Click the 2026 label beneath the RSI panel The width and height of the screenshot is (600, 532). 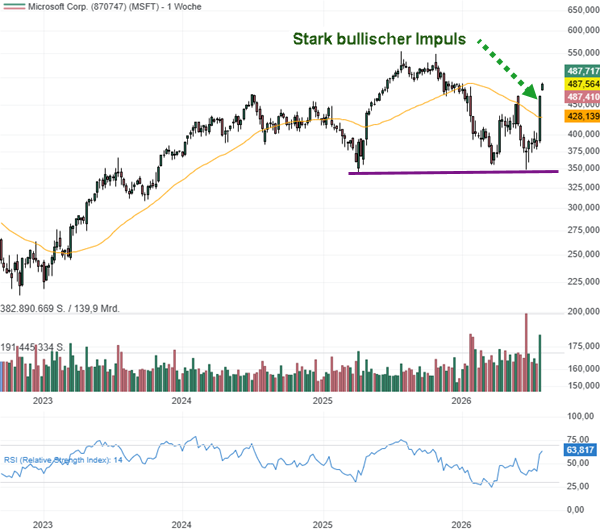461,525
